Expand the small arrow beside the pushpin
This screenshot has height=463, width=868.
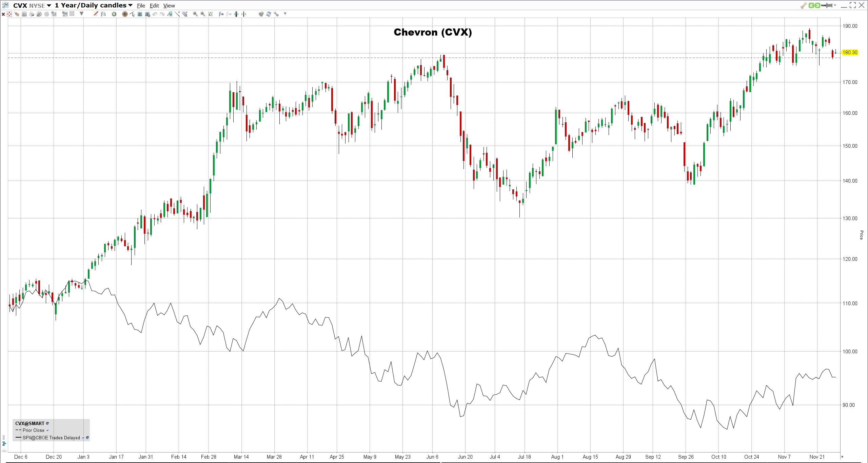835,5
